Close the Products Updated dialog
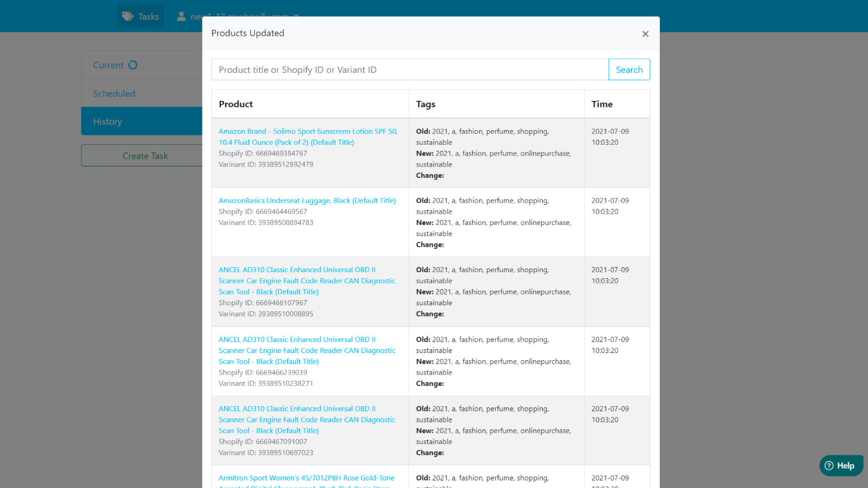The image size is (868, 488). [x=645, y=34]
